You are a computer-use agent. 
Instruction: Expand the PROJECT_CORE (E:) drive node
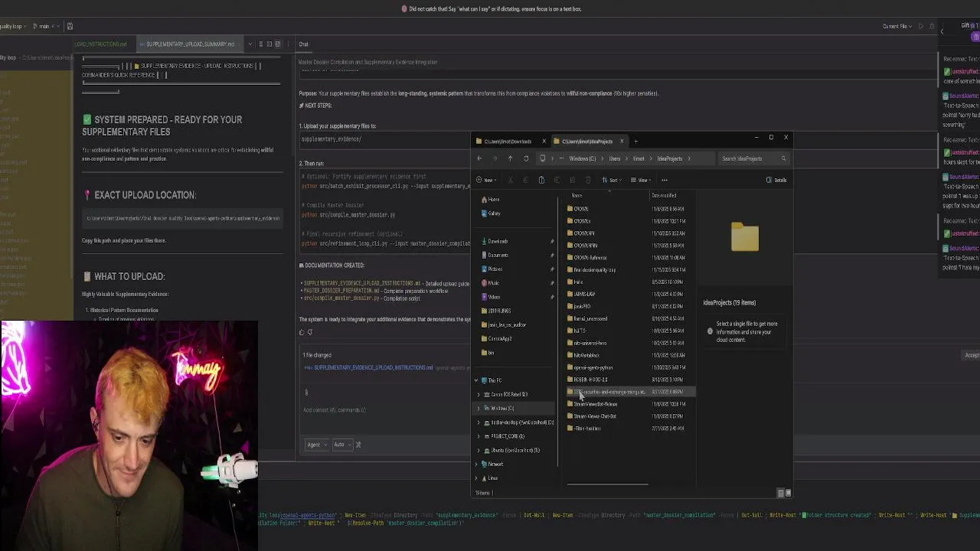click(x=479, y=436)
